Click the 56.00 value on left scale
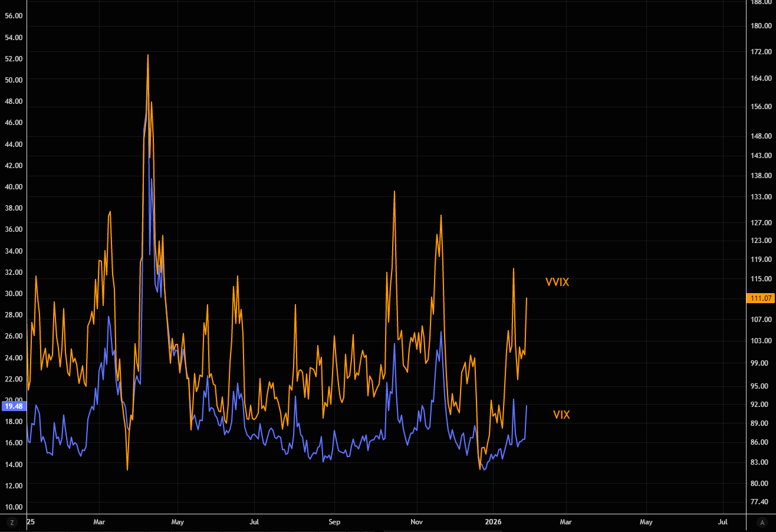 coord(13,16)
